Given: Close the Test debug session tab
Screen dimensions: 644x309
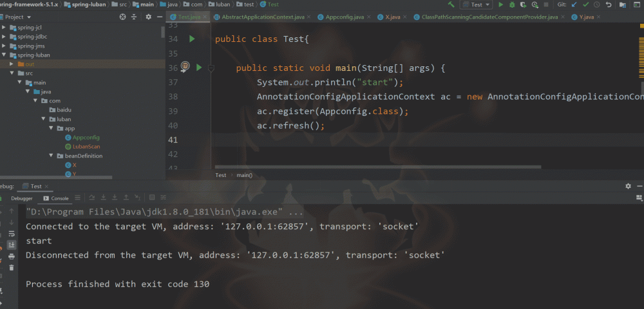Looking at the screenshot, I should click(x=47, y=186).
